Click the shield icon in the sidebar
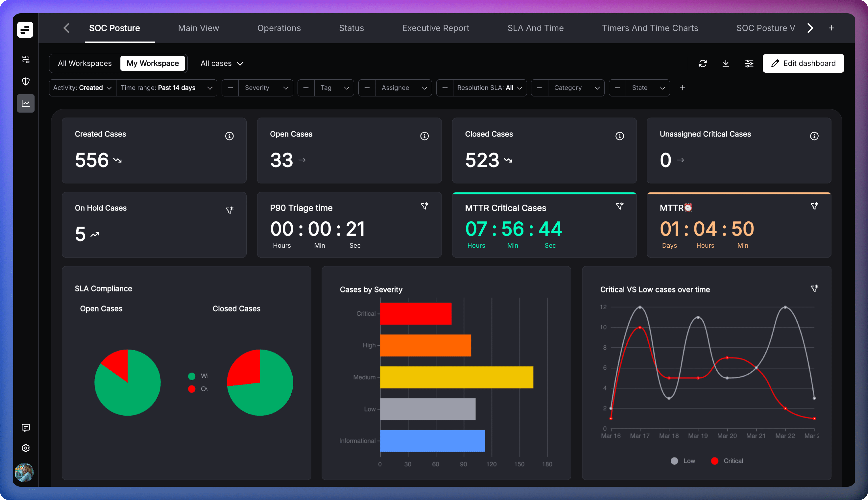 [x=26, y=81]
